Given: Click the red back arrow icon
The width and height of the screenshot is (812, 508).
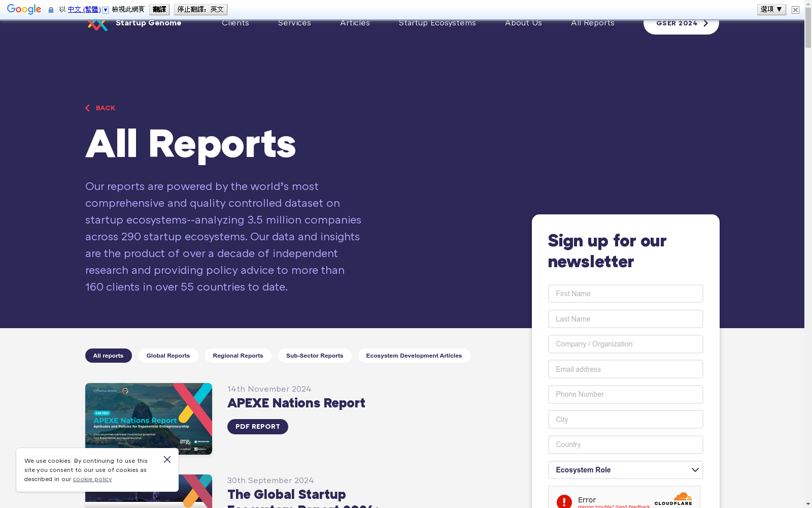Looking at the screenshot, I should coord(88,108).
